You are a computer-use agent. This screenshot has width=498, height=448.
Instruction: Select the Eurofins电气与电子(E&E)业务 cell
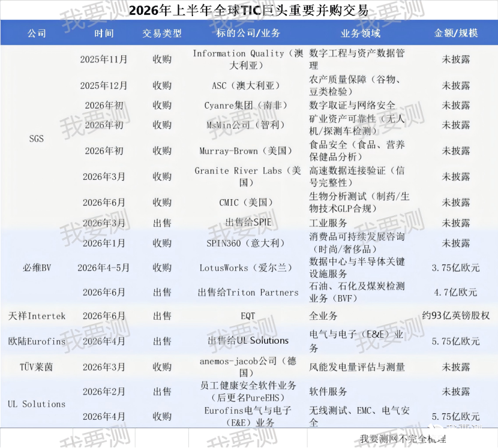[248, 416]
